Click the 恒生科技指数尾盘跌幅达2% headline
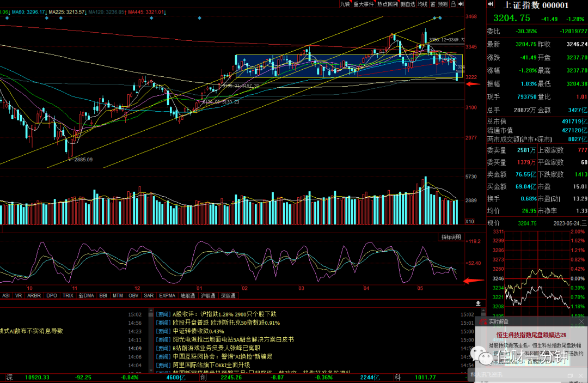Viewport: 588px width, 383px height. 531,335
